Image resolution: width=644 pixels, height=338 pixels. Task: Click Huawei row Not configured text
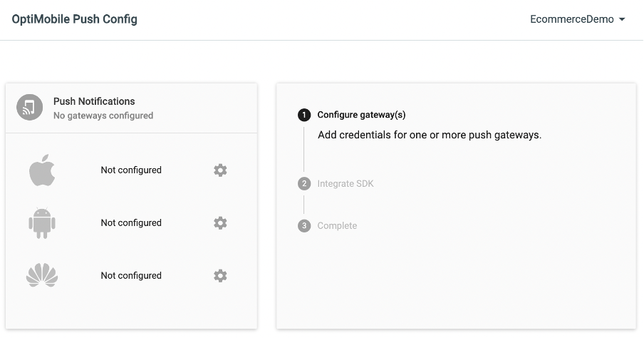click(131, 275)
